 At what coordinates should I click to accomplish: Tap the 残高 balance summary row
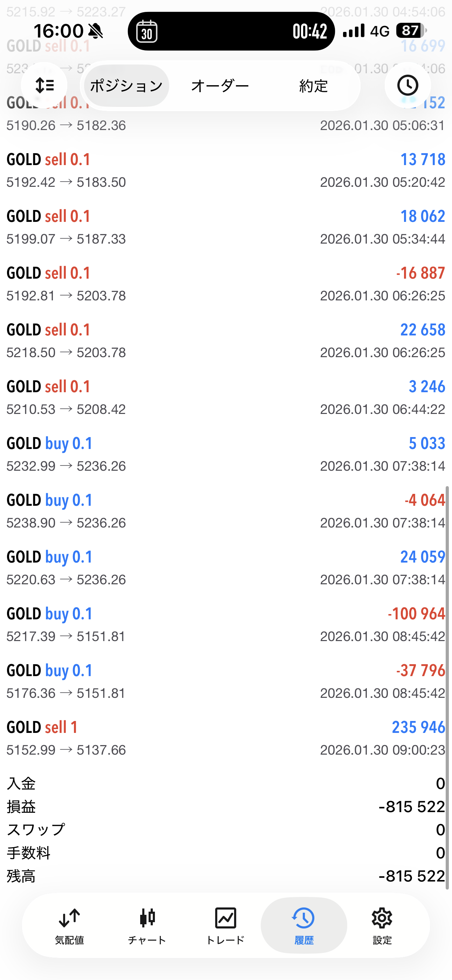(226, 876)
